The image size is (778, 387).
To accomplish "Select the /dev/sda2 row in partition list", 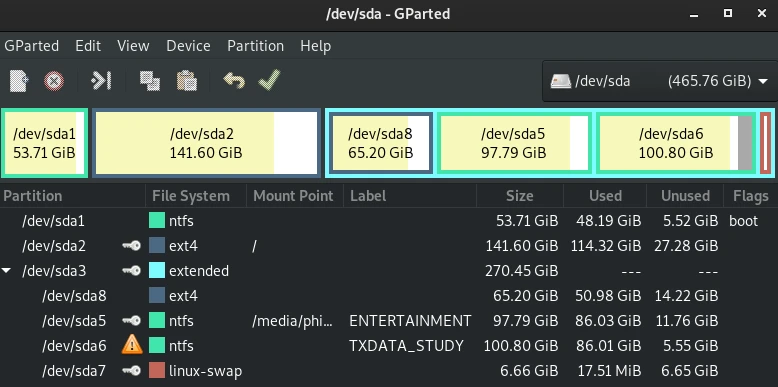I will click(389, 246).
